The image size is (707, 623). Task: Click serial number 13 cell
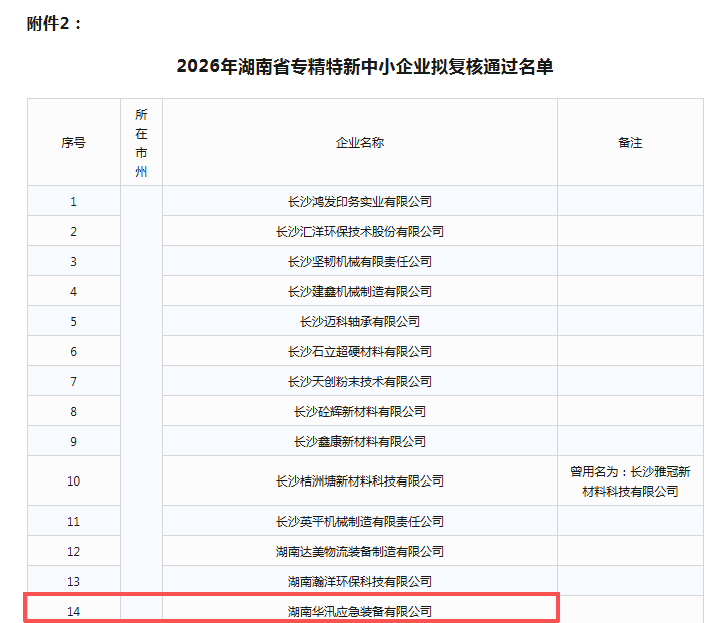pos(73,581)
